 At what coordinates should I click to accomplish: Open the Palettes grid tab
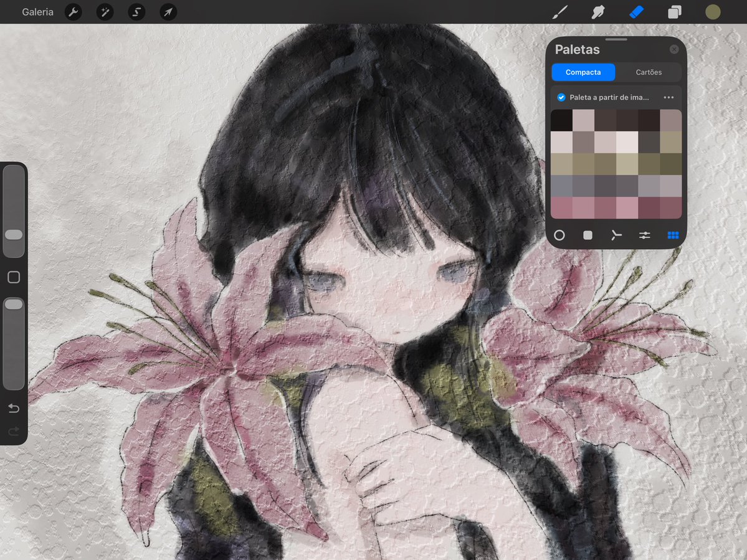pyautogui.click(x=673, y=235)
